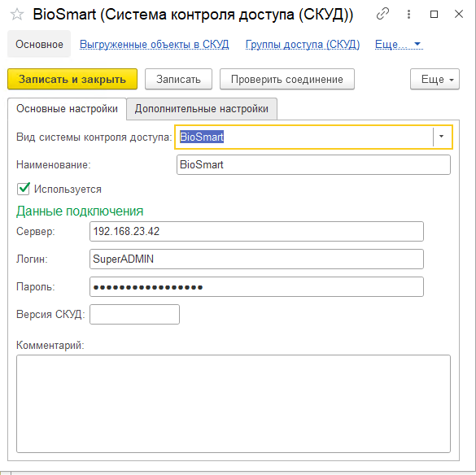Click the Сервер address field
The height and width of the screenshot is (475, 476).
(x=256, y=232)
